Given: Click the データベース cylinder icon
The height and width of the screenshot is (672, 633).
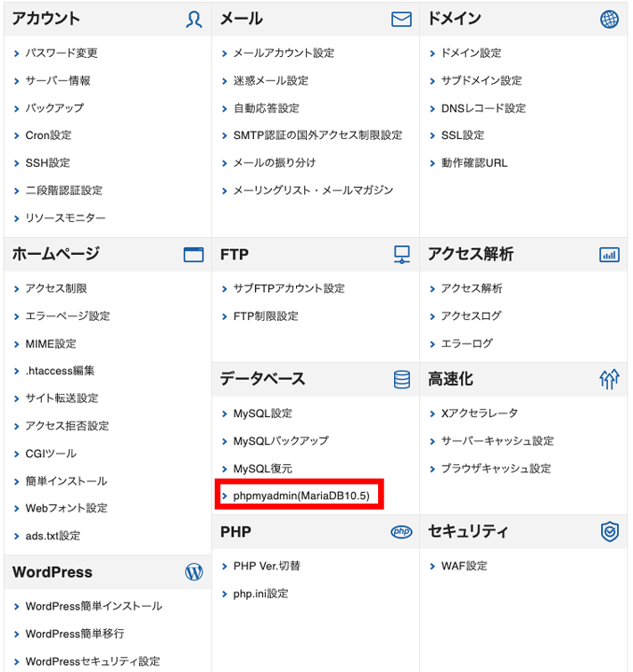Looking at the screenshot, I should [402, 380].
